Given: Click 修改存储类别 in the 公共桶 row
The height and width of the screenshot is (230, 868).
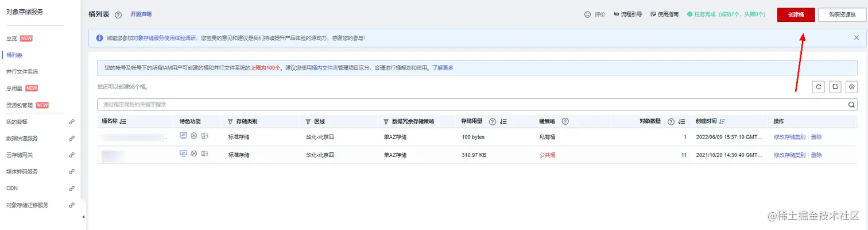Looking at the screenshot, I should coord(789,155).
